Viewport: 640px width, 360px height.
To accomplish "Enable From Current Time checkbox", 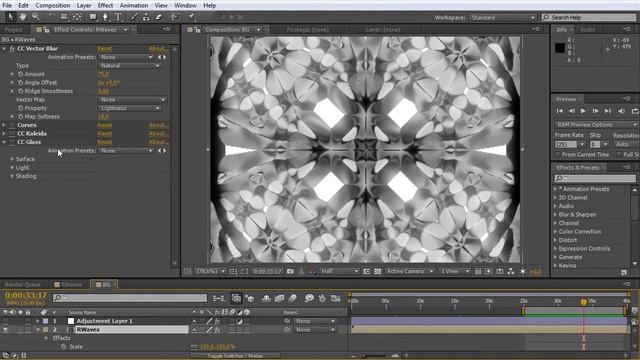I will point(557,154).
